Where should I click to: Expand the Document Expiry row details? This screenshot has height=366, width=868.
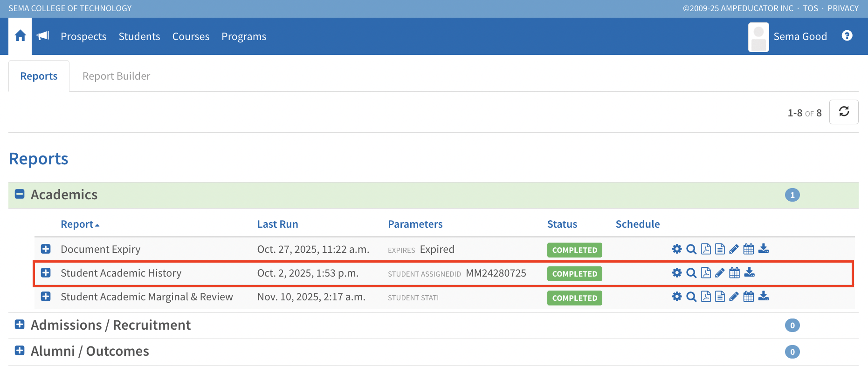(46, 249)
